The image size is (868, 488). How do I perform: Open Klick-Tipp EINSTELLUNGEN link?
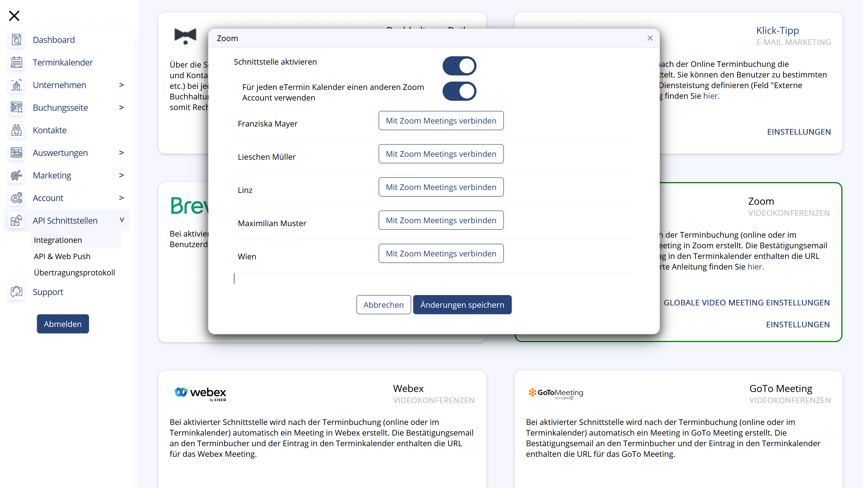point(799,132)
